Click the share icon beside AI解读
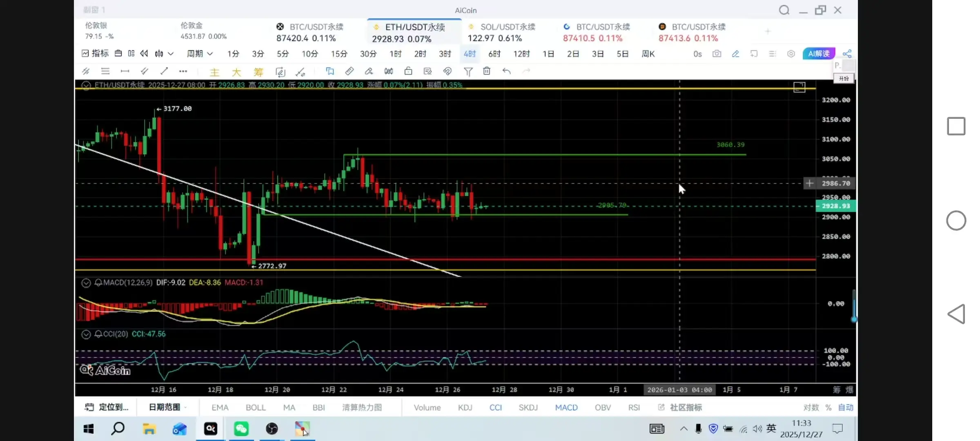Screen dimensions: 980x441 [x=847, y=54]
